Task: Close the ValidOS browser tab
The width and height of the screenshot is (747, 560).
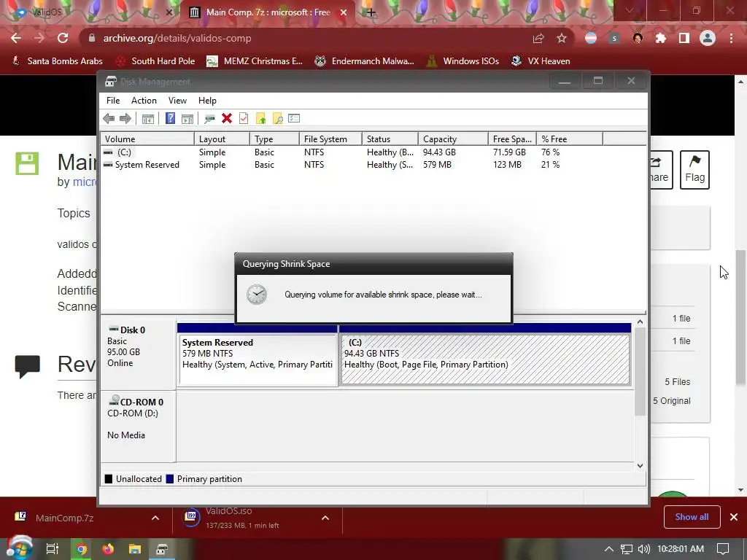Action: click(x=169, y=12)
